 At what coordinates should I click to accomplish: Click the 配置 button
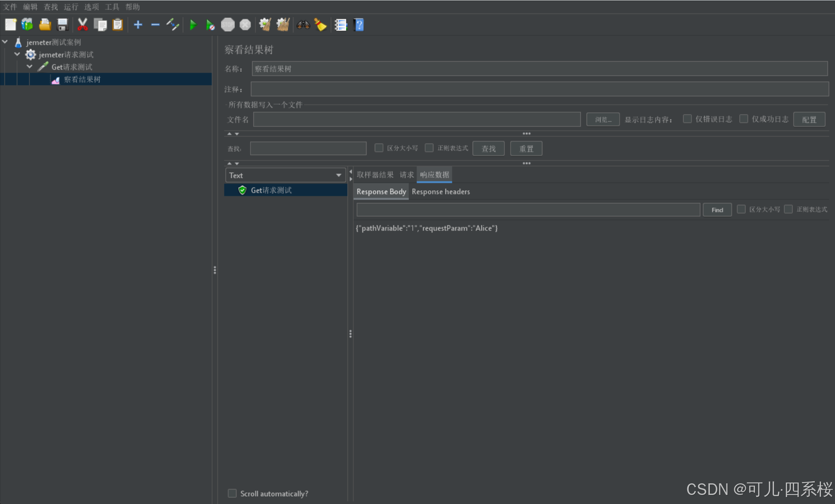[x=809, y=120]
